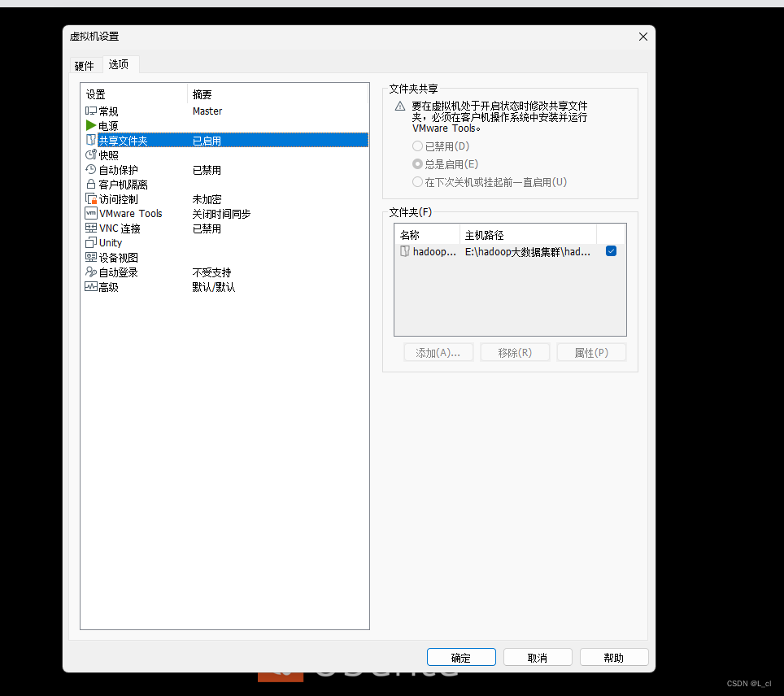Select the VNC 连接 row label
The image size is (784, 696).
pyautogui.click(x=120, y=228)
